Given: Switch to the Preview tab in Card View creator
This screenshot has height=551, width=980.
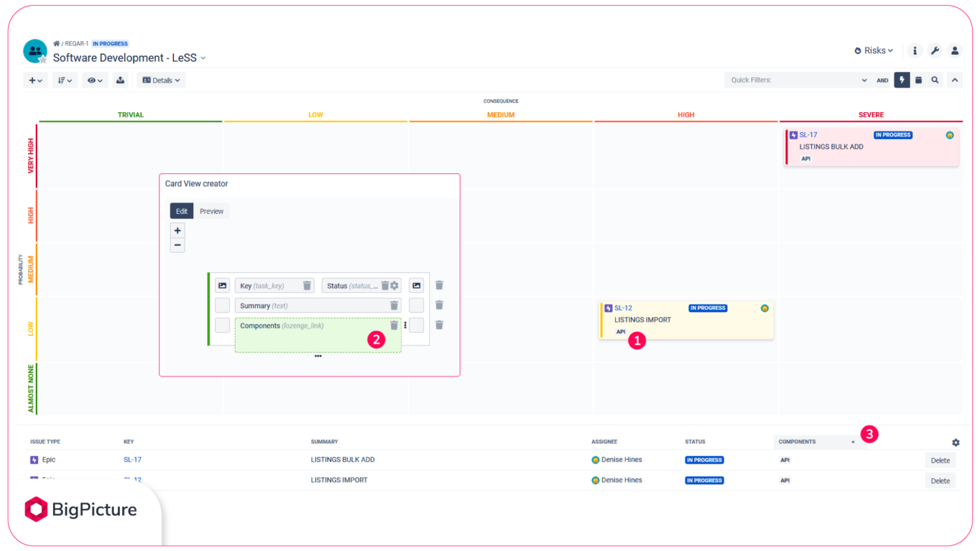Looking at the screenshot, I should coord(211,210).
